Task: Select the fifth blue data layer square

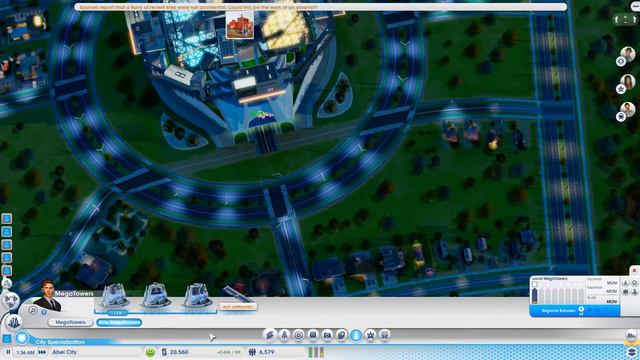Action: tap(7, 271)
